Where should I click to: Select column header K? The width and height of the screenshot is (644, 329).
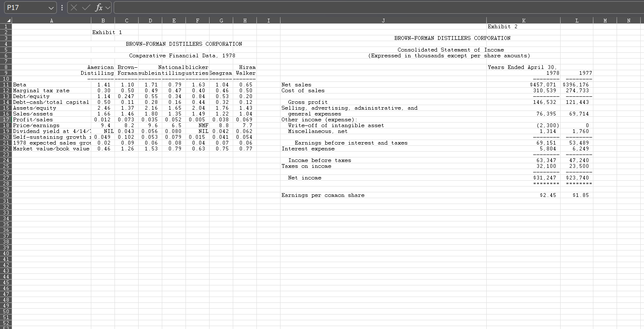click(x=523, y=20)
